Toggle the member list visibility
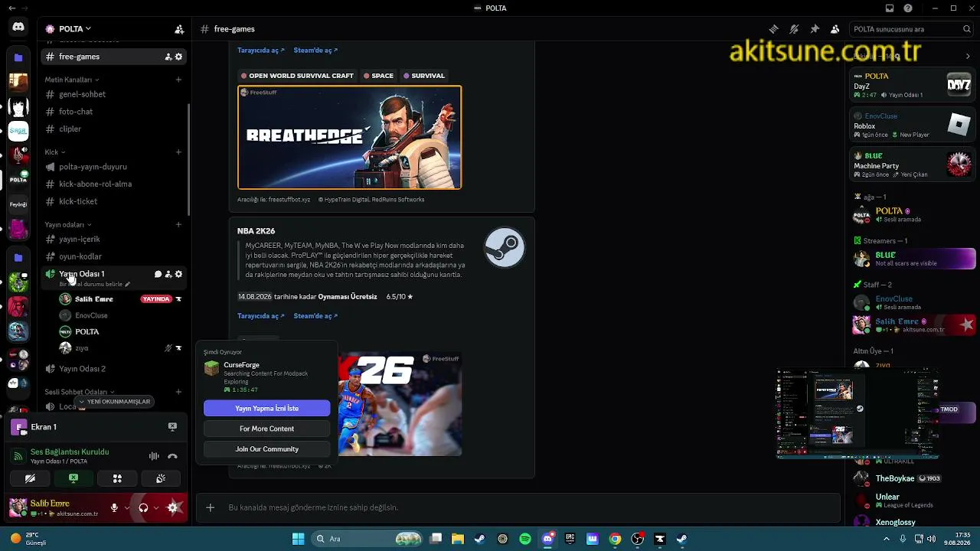This screenshot has height=551, width=980. coord(835,29)
